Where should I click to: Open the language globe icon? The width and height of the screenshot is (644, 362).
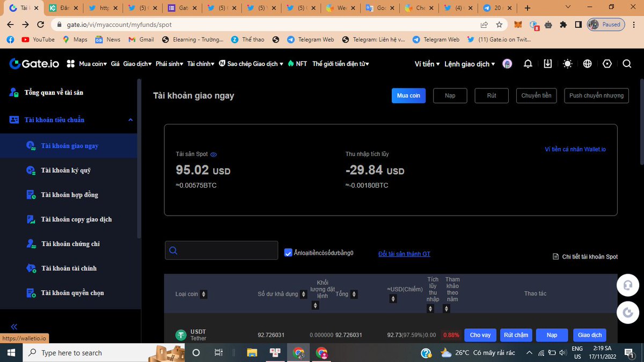point(588,64)
